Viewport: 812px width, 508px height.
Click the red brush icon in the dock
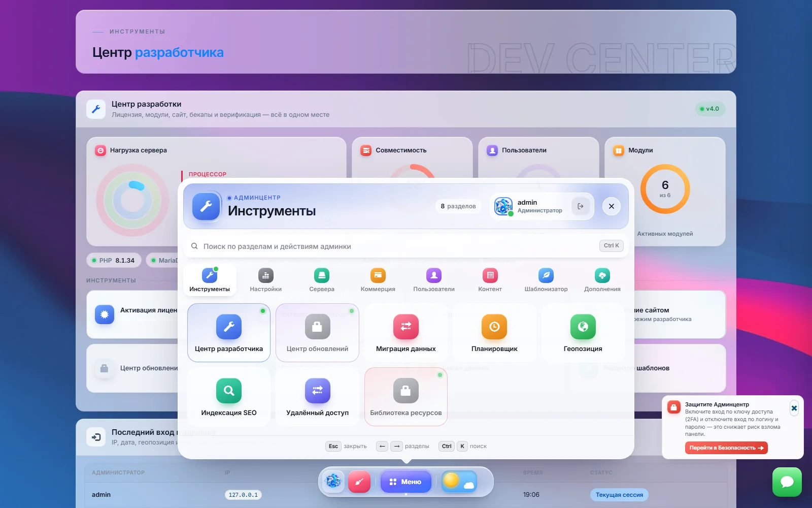coord(359,482)
